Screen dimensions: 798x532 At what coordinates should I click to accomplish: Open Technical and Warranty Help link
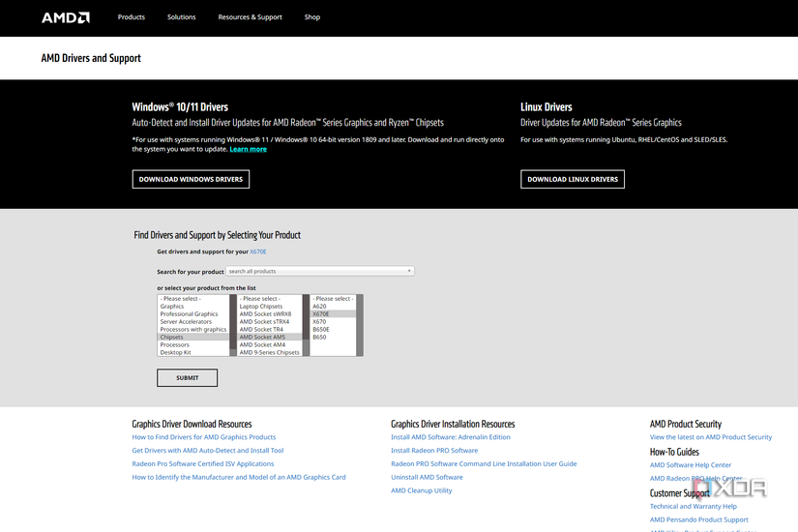(x=694, y=507)
